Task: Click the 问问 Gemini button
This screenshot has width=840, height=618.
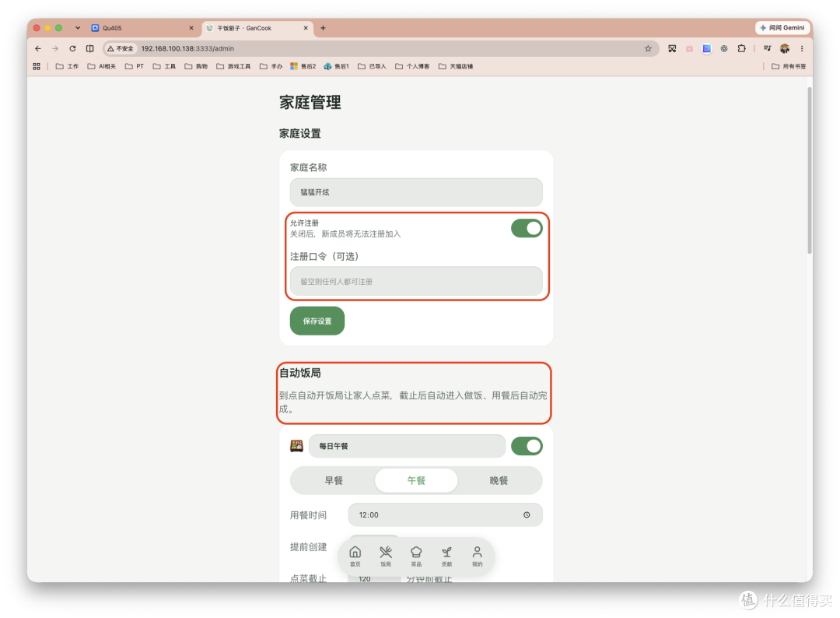Action: pyautogui.click(x=782, y=28)
